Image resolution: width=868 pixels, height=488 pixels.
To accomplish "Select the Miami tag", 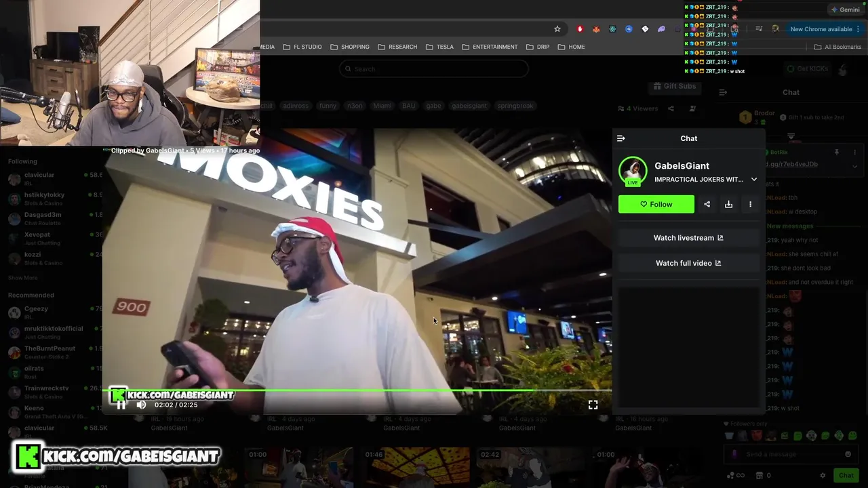I will (x=382, y=106).
